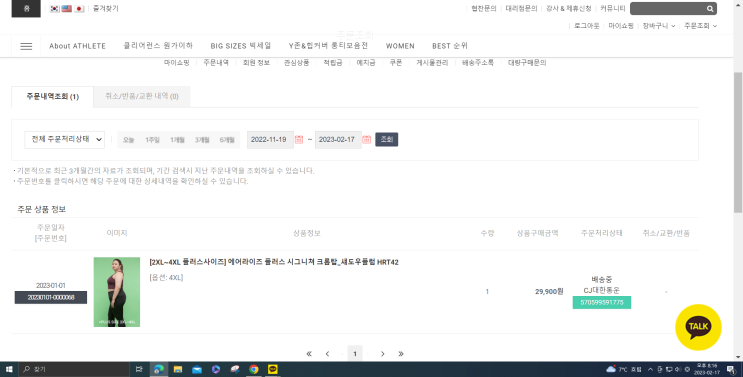
Task: Open Google Chrome in taskbar
Action: pos(254,369)
